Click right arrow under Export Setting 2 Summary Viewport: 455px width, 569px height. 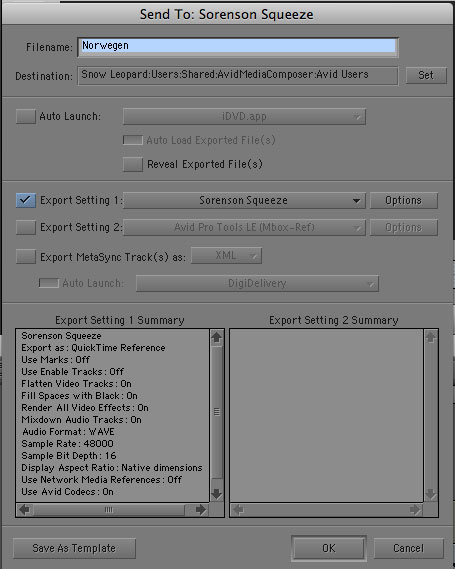click(x=415, y=509)
